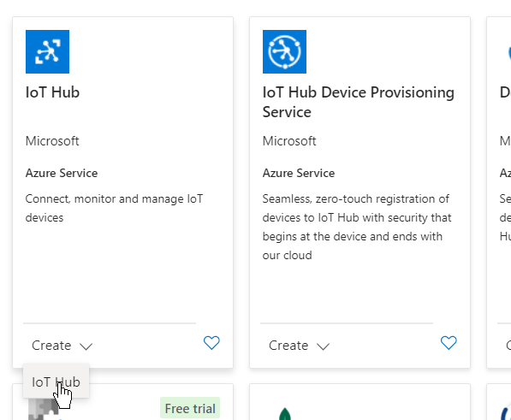This screenshot has height=420, width=511.
Task: Expand Create dropdown under Device Provisioning Service
Action: 299,346
